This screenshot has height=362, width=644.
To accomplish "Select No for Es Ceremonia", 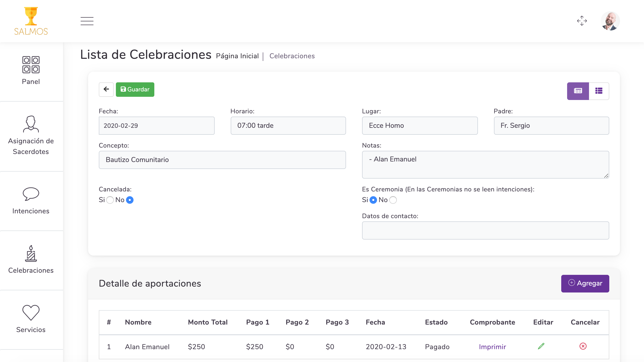I will (x=393, y=200).
